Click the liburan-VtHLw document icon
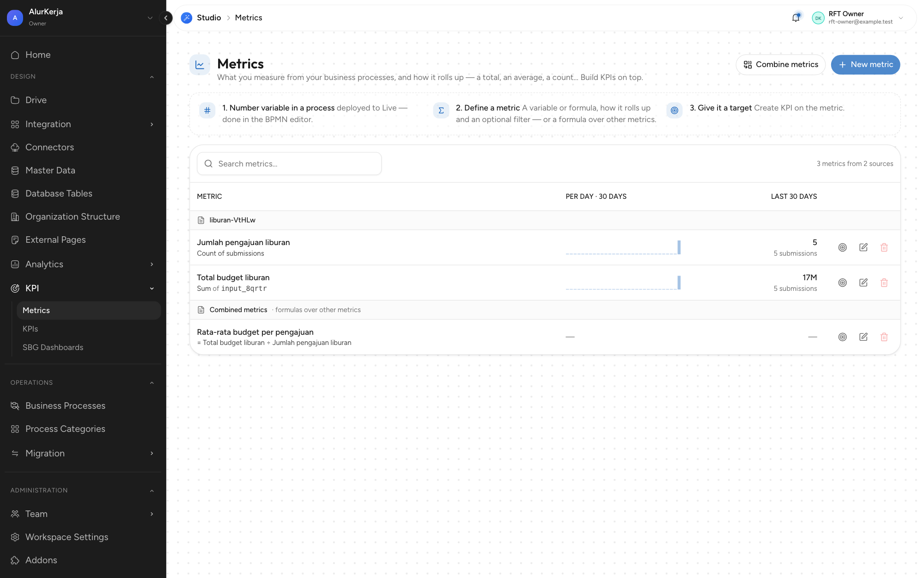This screenshot has width=924, height=578. (201, 220)
